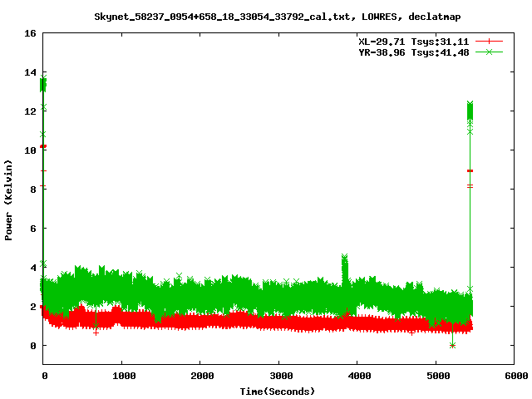Click the Time(Seconds) x-axis label
The width and height of the screenshot is (532, 399).
click(x=278, y=392)
